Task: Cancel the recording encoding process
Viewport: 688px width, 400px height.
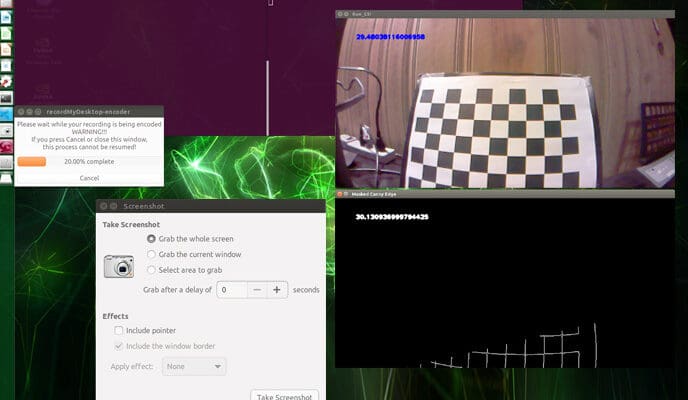Action: (x=89, y=177)
